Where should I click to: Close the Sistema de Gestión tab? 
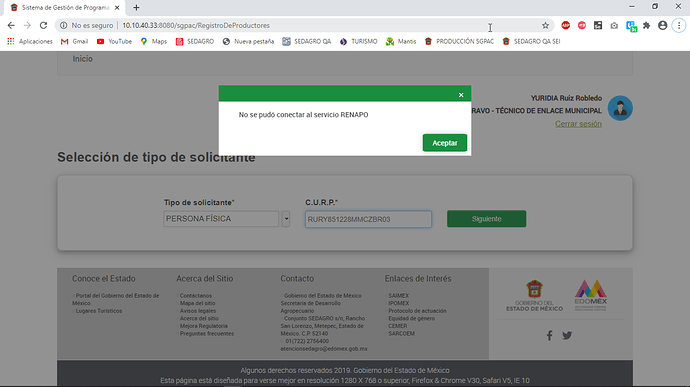[x=117, y=7]
